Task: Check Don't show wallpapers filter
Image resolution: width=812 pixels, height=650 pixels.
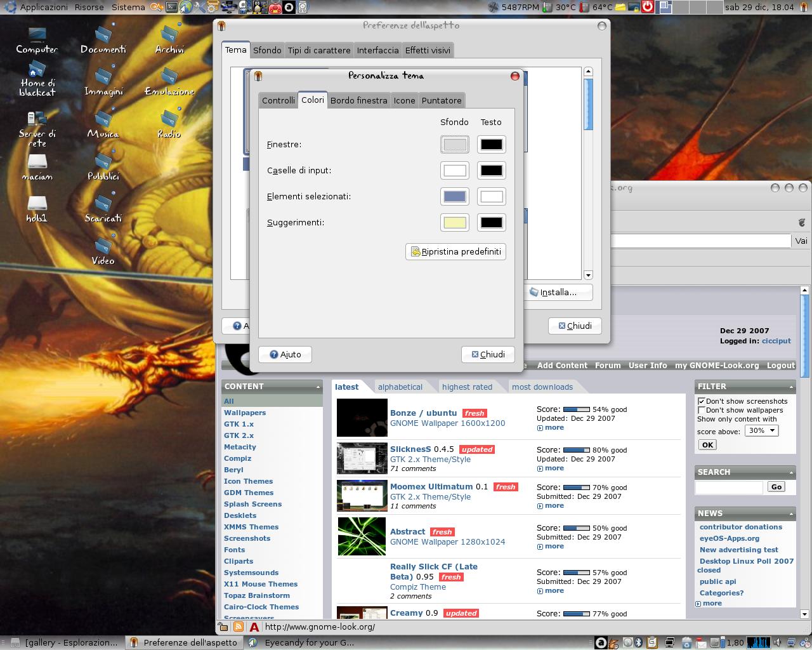Action: (702, 410)
